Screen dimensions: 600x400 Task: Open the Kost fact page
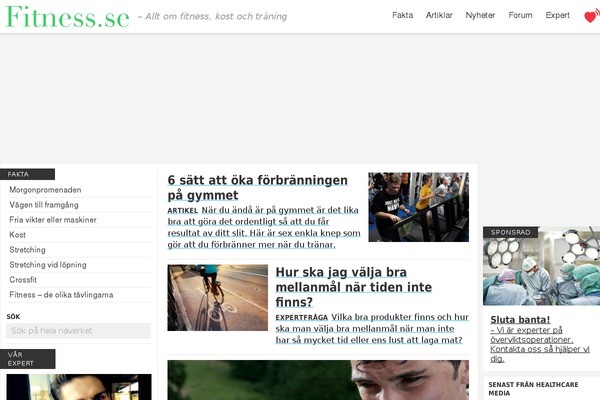coord(18,235)
